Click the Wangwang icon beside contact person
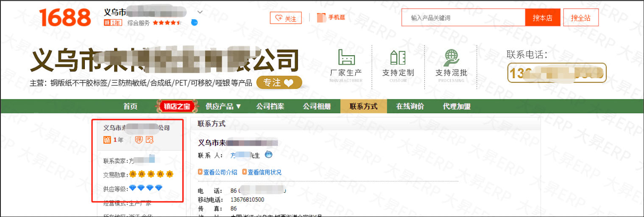 268,155
